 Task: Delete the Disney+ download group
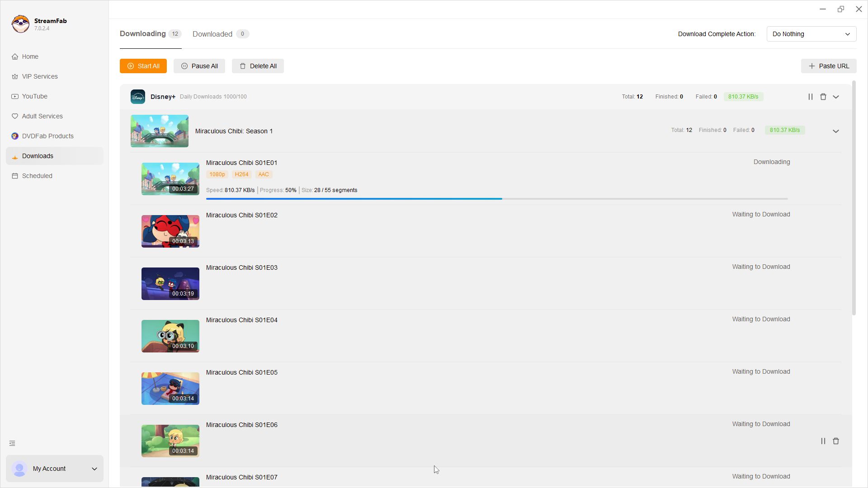click(823, 97)
